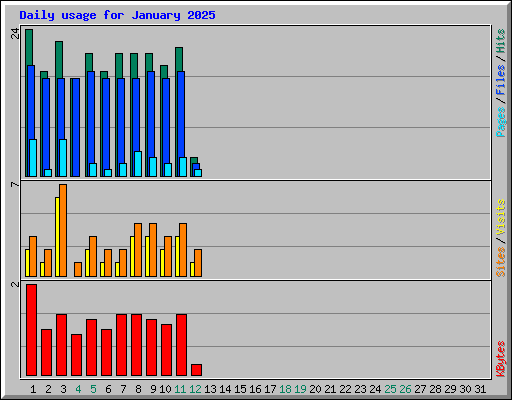Image resolution: width=512 pixels, height=400 pixels.
Task: Select the short red KBytes bar for day 12
Action: point(196,370)
